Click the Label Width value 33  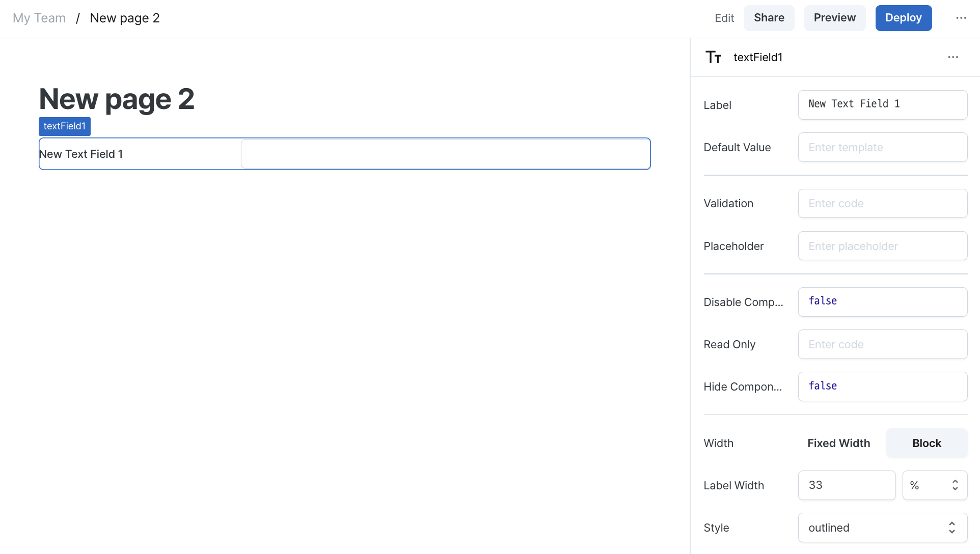847,485
